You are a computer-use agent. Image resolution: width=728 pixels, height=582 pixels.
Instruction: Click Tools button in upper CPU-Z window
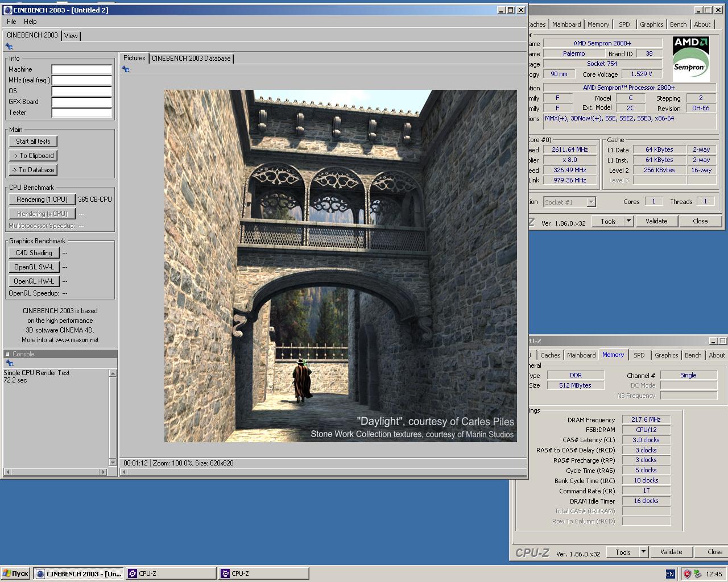(x=609, y=221)
